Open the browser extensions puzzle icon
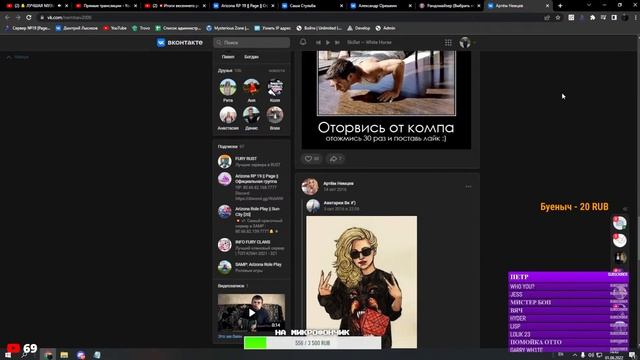Image resolution: width=640 pixels, height=360 pixels. pyautogui.click(x=593, y=18)
